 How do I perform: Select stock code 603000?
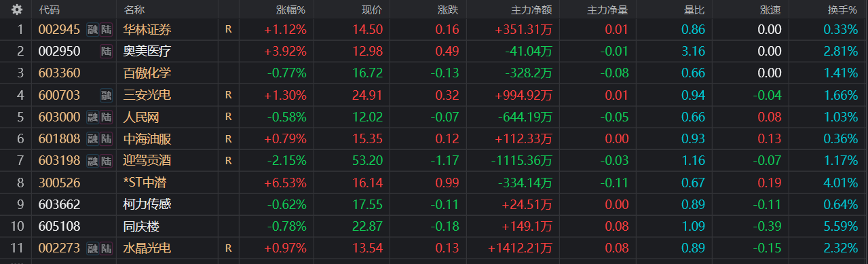(x=59, y=117)
